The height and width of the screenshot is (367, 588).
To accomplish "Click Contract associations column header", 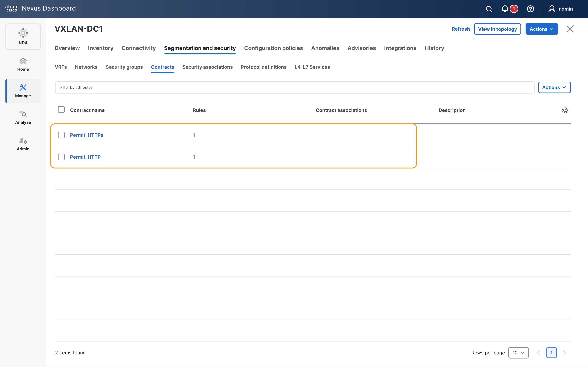I will click(341, 110).
